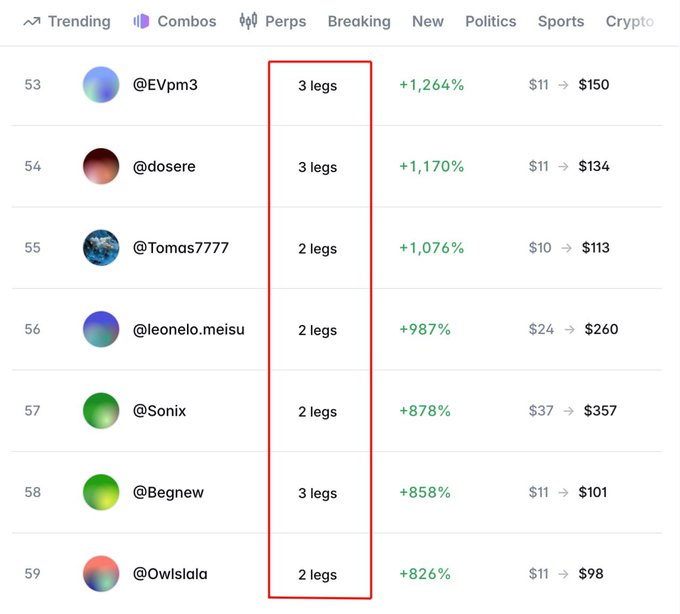Open the Trending tab
Image resolution: width=680 pixels, height=614 pixels.
[x=67, y=21]
